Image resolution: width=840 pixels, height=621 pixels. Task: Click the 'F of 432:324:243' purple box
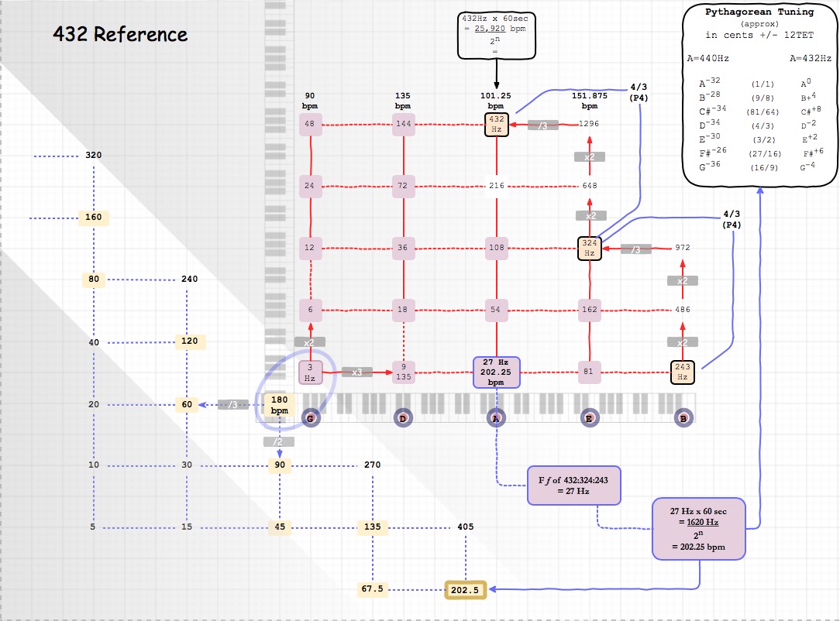point(573,485)
